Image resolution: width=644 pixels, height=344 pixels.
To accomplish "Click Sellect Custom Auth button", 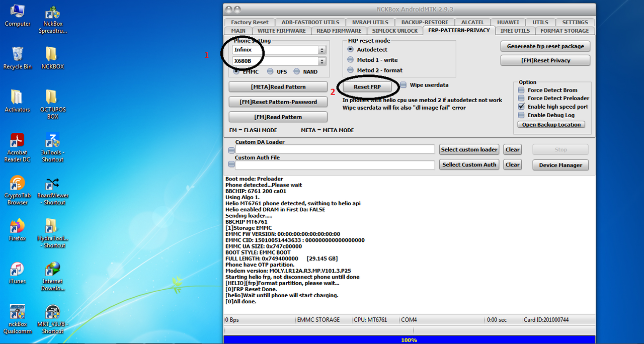I will [469, 164].
